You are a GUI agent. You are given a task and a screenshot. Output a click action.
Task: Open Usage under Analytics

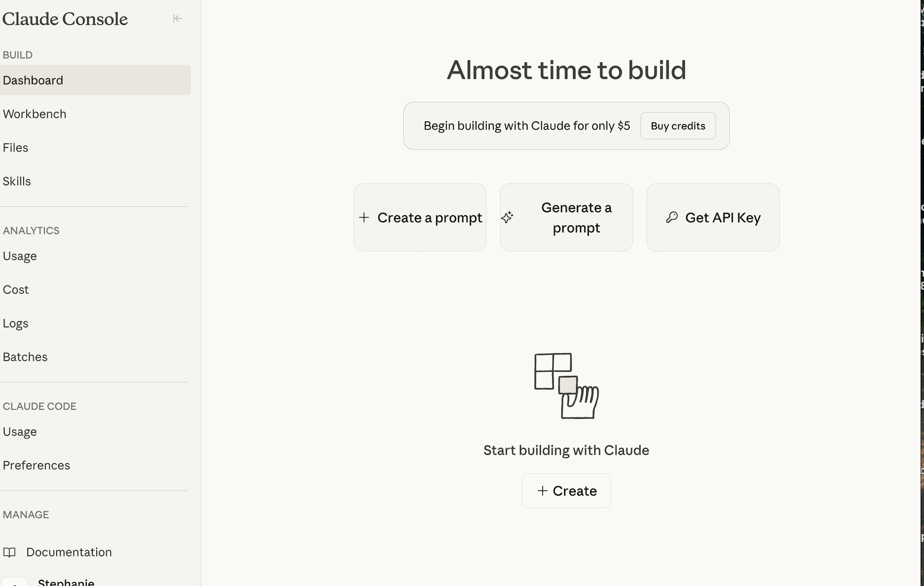(20, 256)
